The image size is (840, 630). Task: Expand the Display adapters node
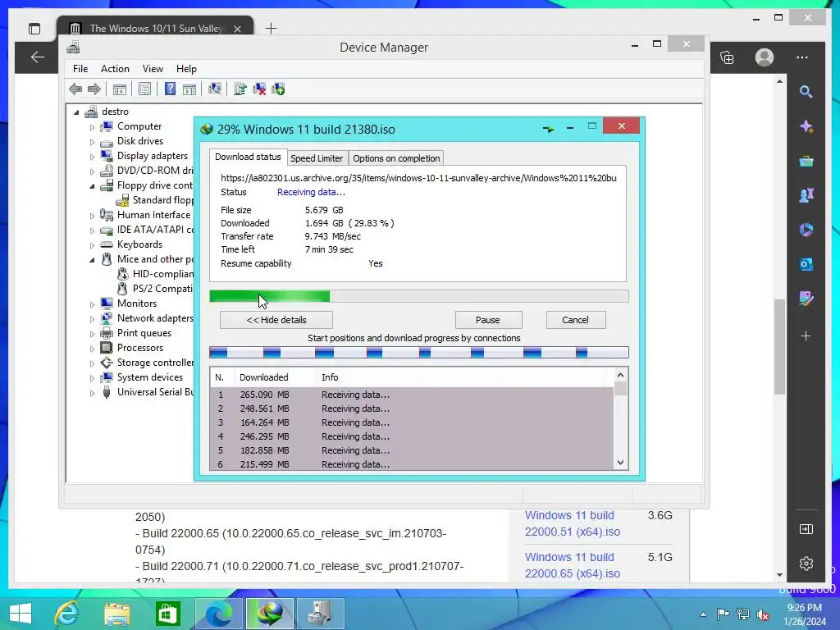(x=92, y=157)
